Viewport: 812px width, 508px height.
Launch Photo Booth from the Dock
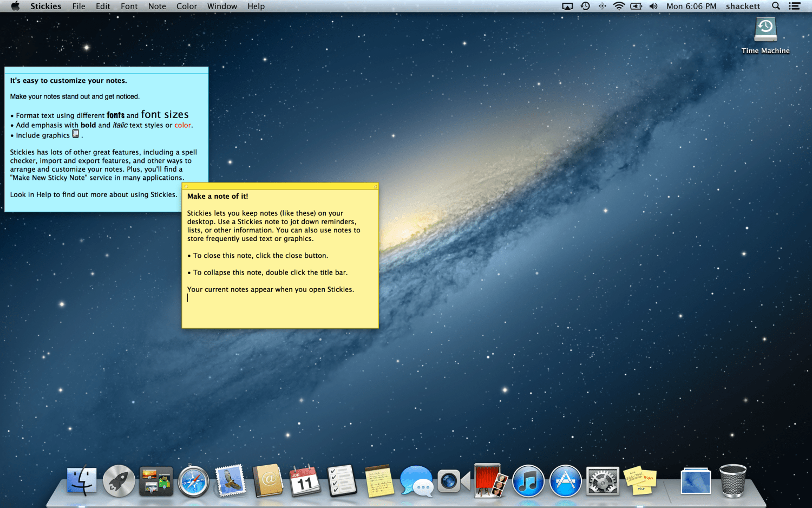click(x=490, y=480)
